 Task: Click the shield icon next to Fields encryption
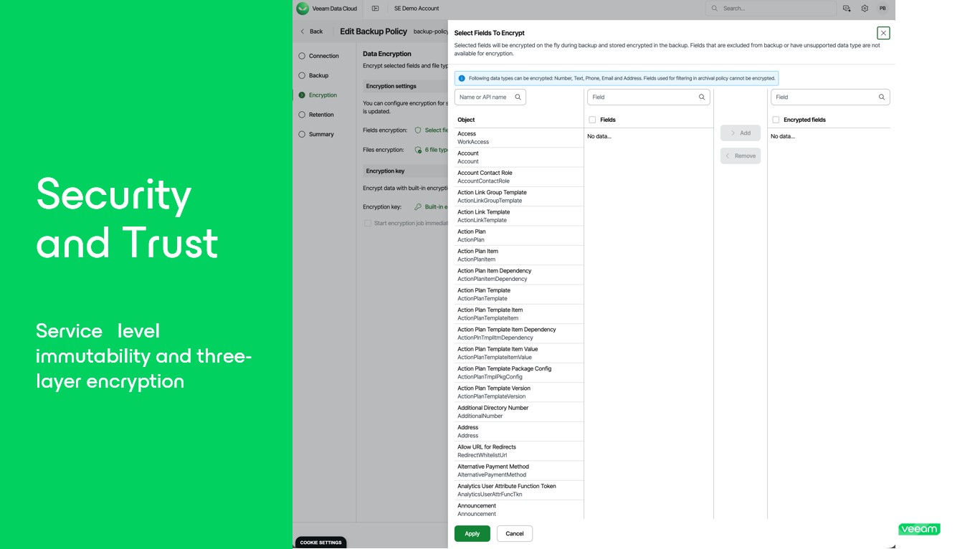pyautogui.click(x=418, y=130)
